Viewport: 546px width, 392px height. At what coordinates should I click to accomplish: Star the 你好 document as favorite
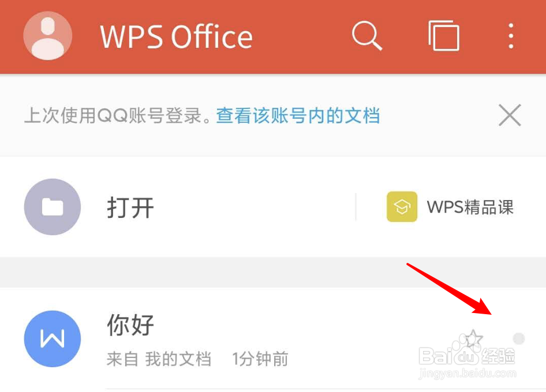pos(473,338)
